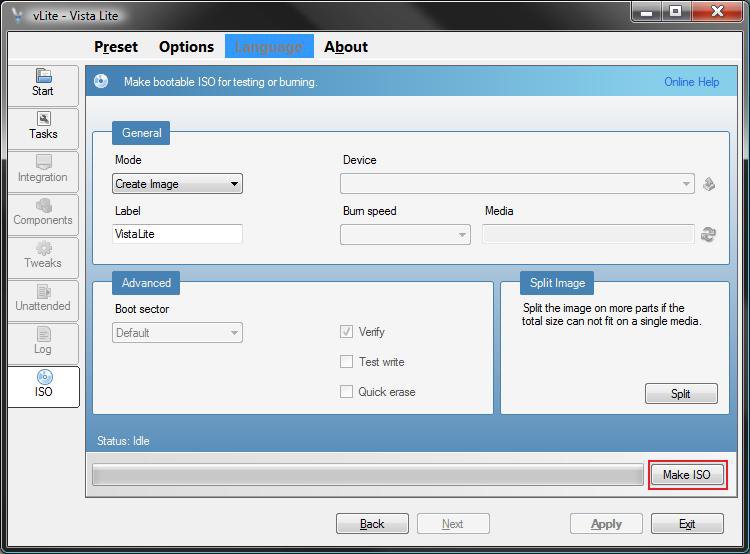This screenshot has width=750, height=554.
Task: Open the Unattended sidebar page
Action: (43, 300)
